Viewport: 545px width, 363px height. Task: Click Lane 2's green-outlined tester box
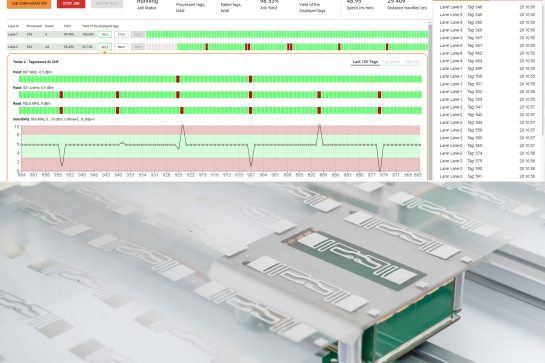105,47
